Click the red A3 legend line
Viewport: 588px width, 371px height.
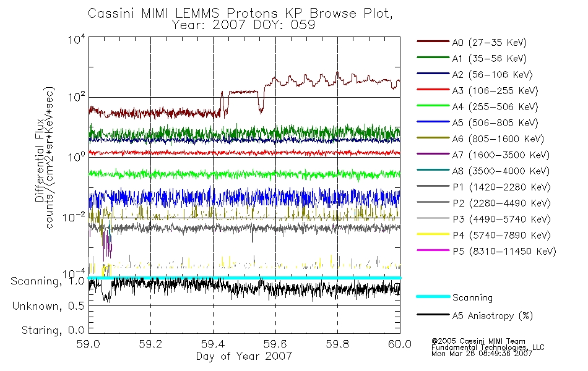point(433,90)
